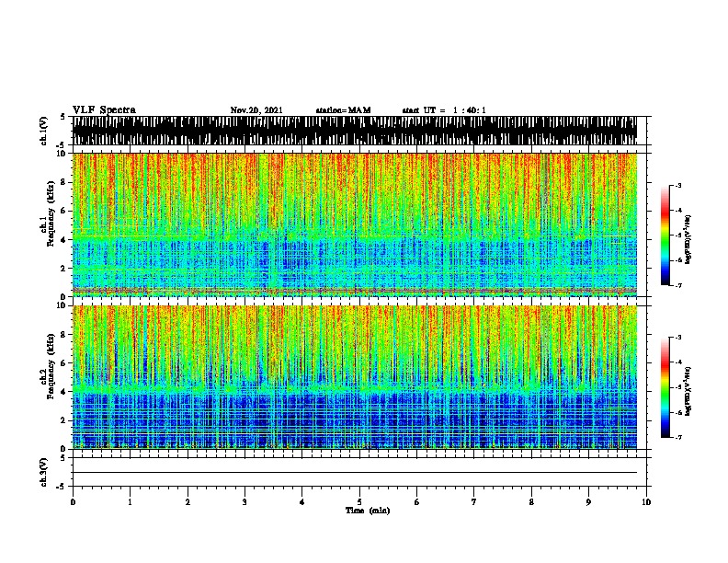The height and width of the screenshot is (563, 728).
Task: Click time axis tick label 2
Action: tap(188, 502)
